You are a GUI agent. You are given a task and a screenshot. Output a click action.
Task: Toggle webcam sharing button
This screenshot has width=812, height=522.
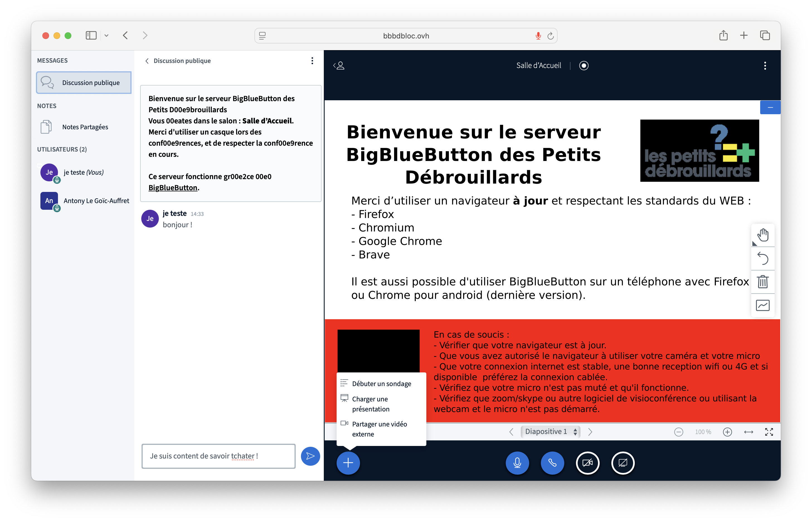588,463
